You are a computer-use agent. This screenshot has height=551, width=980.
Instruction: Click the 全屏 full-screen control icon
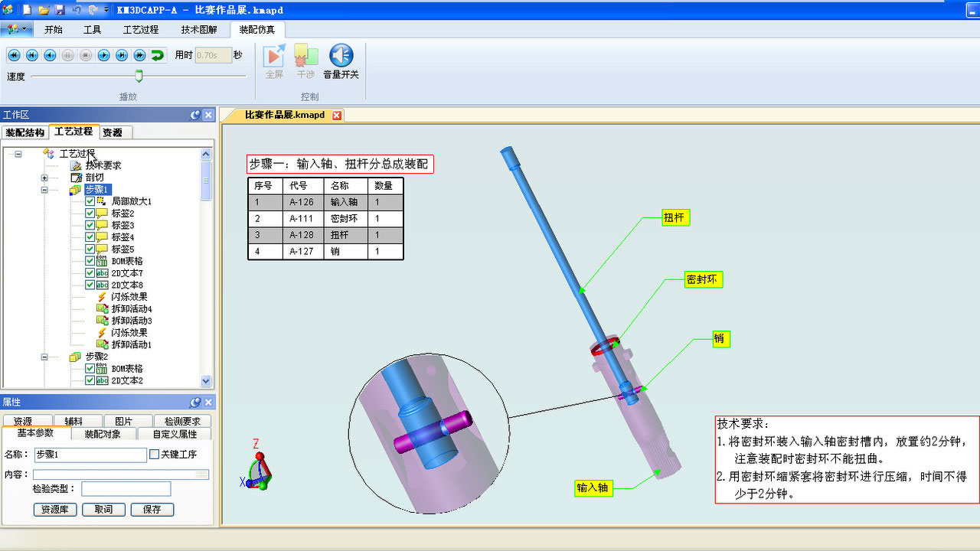pos(273,55)
